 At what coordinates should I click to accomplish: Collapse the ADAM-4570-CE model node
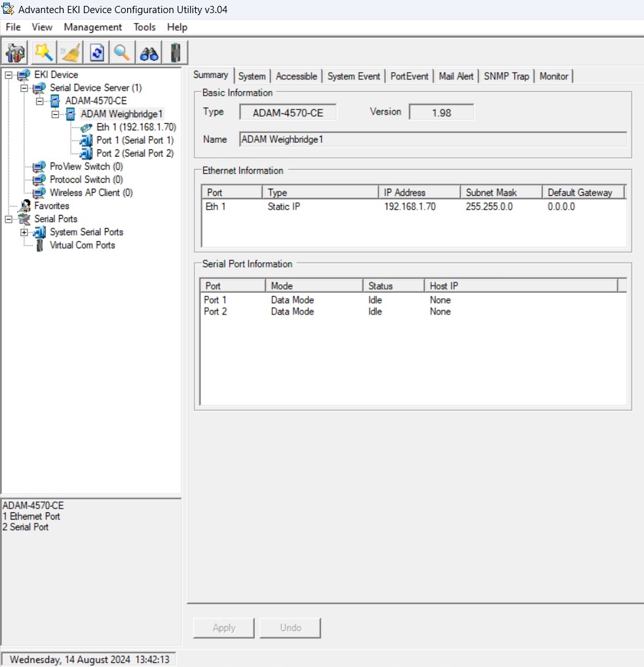tap(39, 102)
